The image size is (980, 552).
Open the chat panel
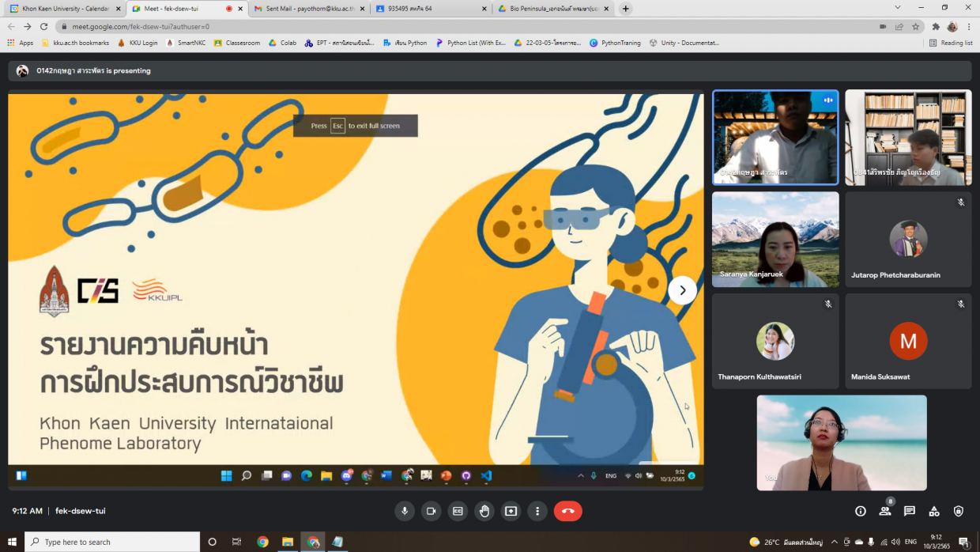910,511
